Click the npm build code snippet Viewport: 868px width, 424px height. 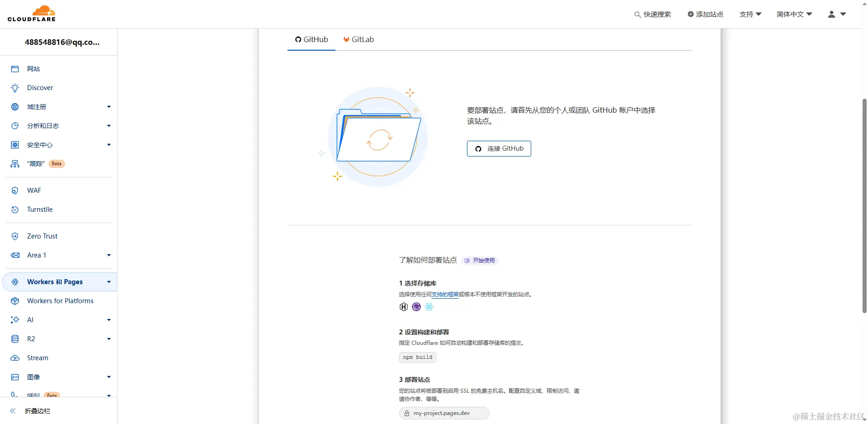tap(417, 357)
